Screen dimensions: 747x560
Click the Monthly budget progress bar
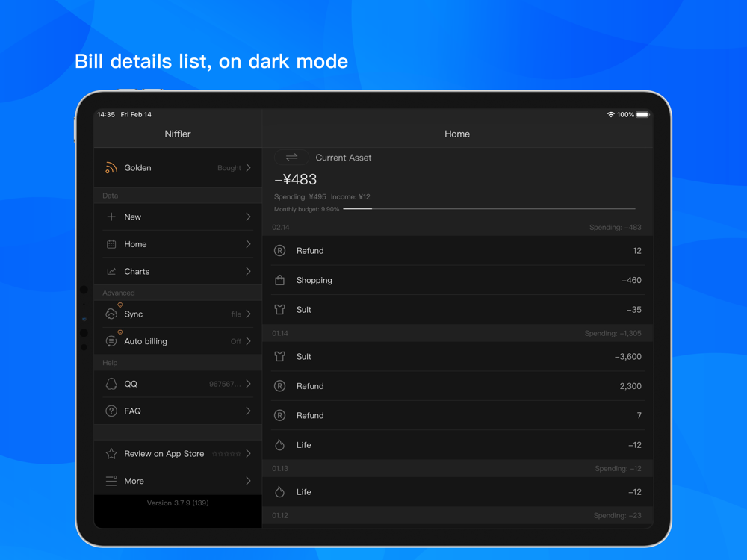(x=489, y=208)
